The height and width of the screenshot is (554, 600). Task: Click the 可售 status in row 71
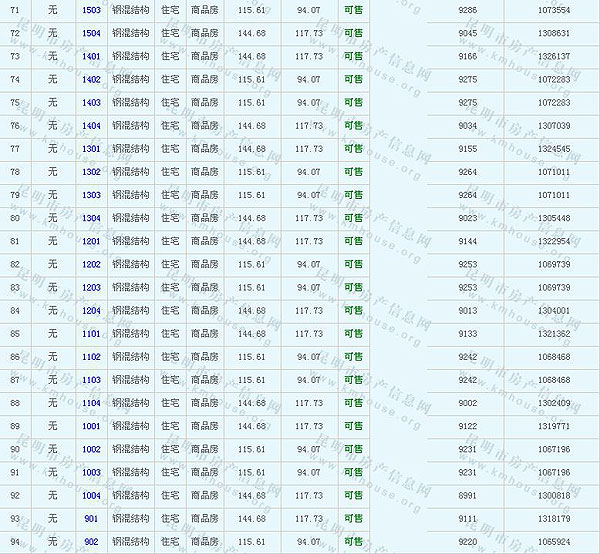pos(353,9)
